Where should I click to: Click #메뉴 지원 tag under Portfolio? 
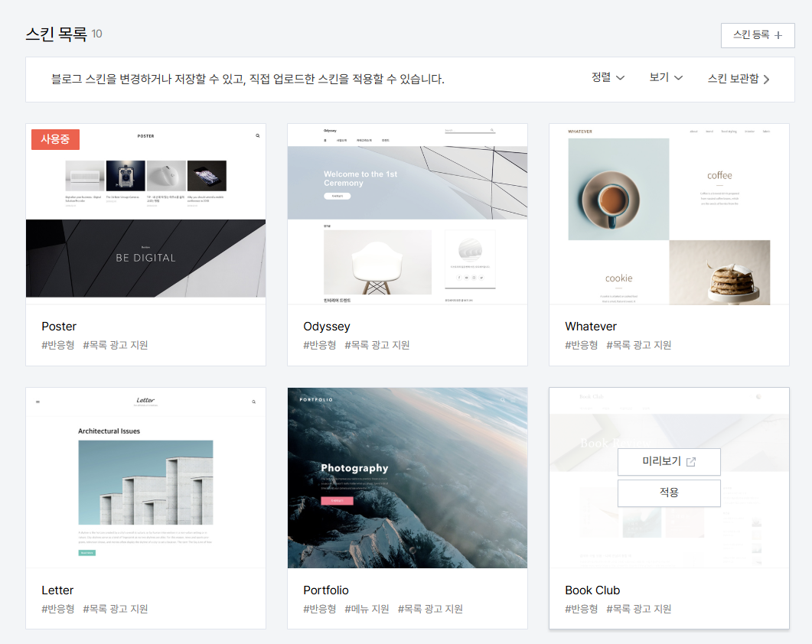367,610
